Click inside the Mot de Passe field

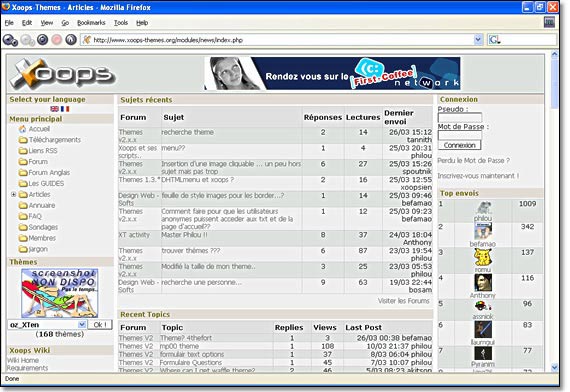click(460, 135)
